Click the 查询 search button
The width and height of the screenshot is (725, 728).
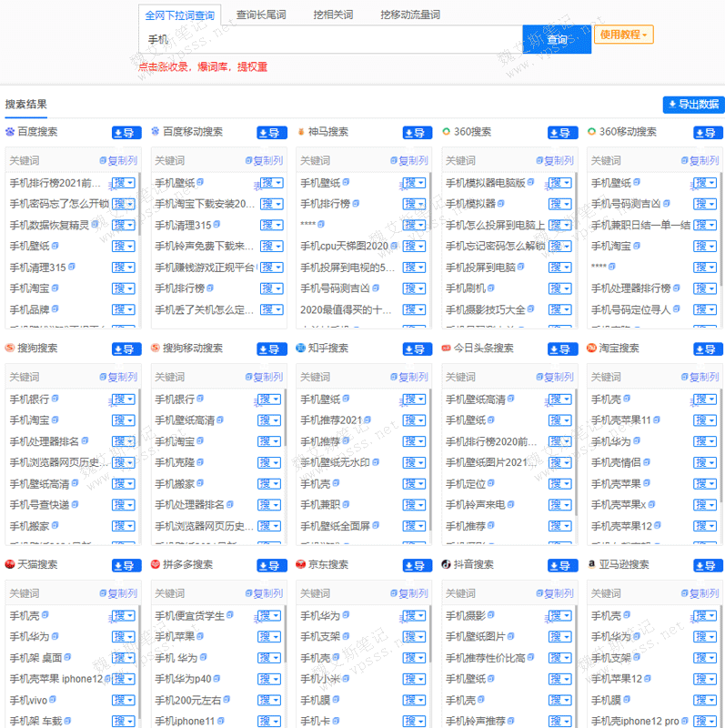(x=557, y=39)
